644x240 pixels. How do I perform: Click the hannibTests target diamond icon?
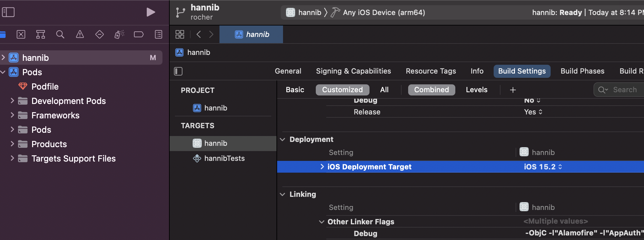coord(197,159)
